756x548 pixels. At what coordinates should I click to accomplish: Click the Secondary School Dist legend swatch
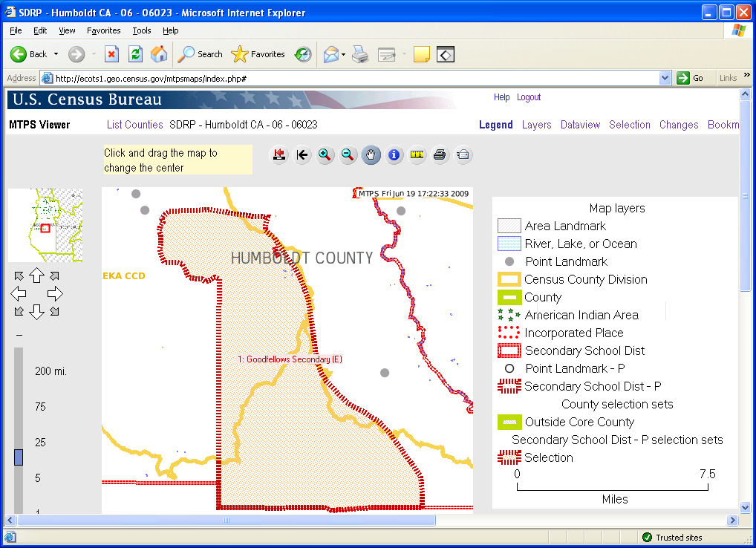point(509,350)
